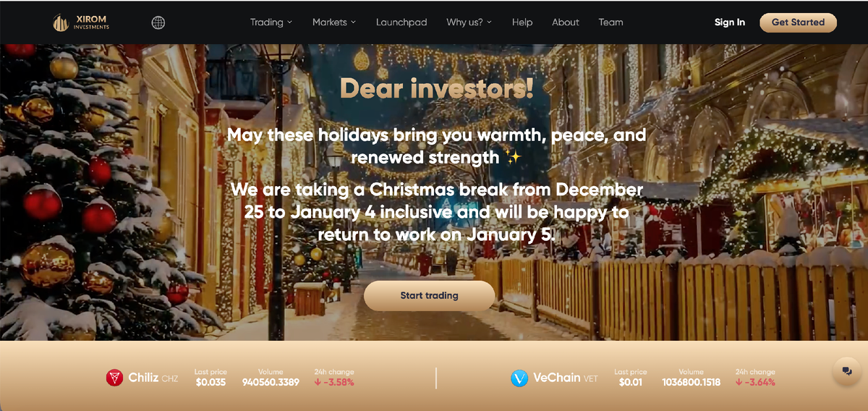Click the Start trading button
Image resolution: width=868 pixels, height=411 pixels.
coord(429,296)
